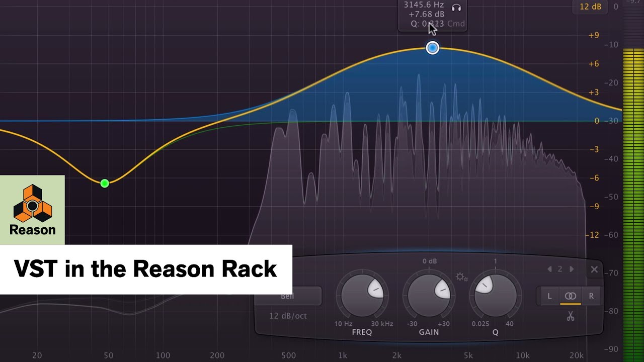Click the +30 label under the GAIN knob
644x362 pixels.
[445, 324]
